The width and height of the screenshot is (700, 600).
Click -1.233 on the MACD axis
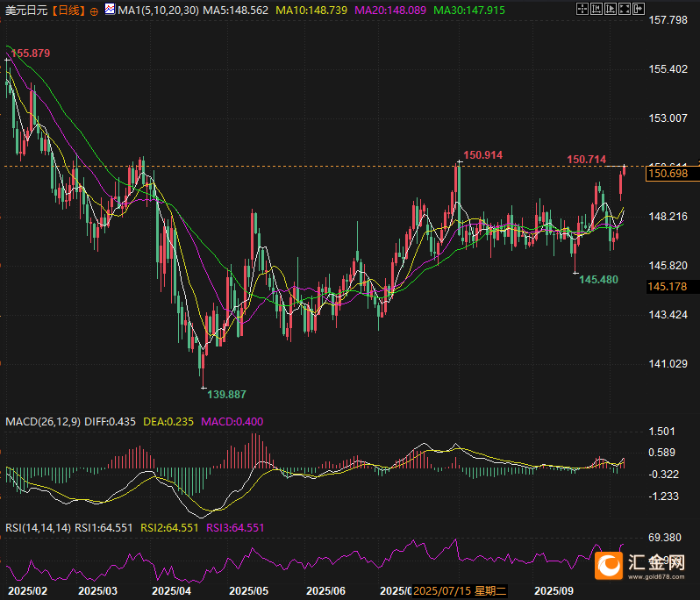pos(663,496)
